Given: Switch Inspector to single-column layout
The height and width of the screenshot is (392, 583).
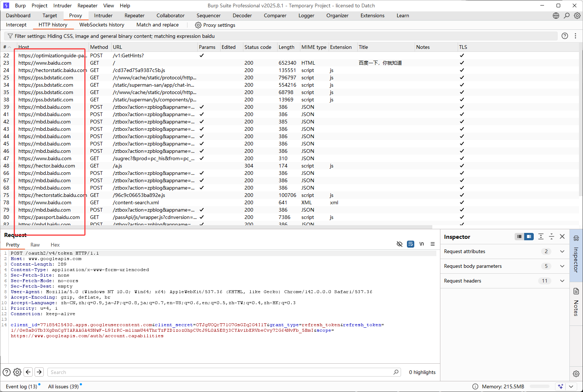Looking at the screenshot, I should point(519,237).
